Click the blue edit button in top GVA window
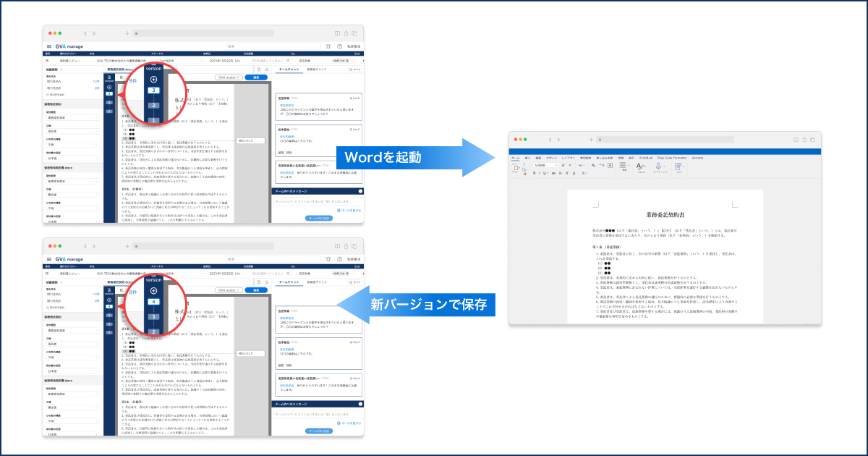This screenshot has height=456, width=868. coord(256,77)
